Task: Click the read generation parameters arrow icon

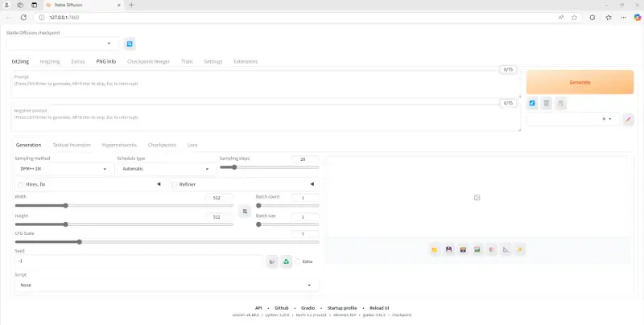Action: (532, 104)
